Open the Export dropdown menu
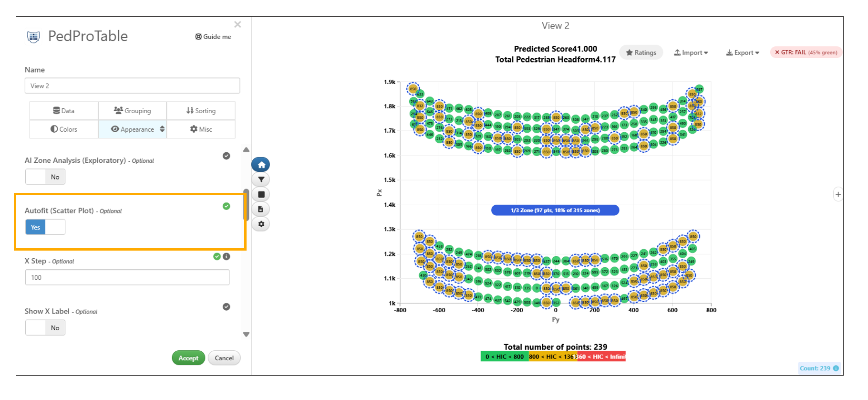Image resolution: width=868 pixels, height=400 pixels. 743,53
